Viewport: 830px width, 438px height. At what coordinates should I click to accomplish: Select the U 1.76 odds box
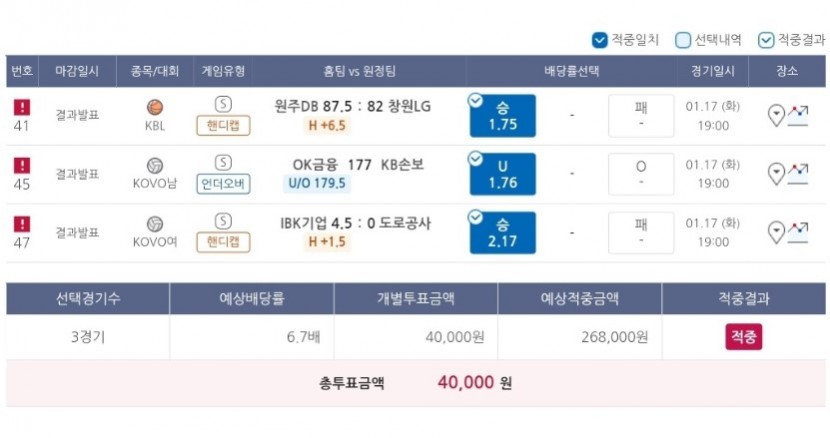pos(502,174)
